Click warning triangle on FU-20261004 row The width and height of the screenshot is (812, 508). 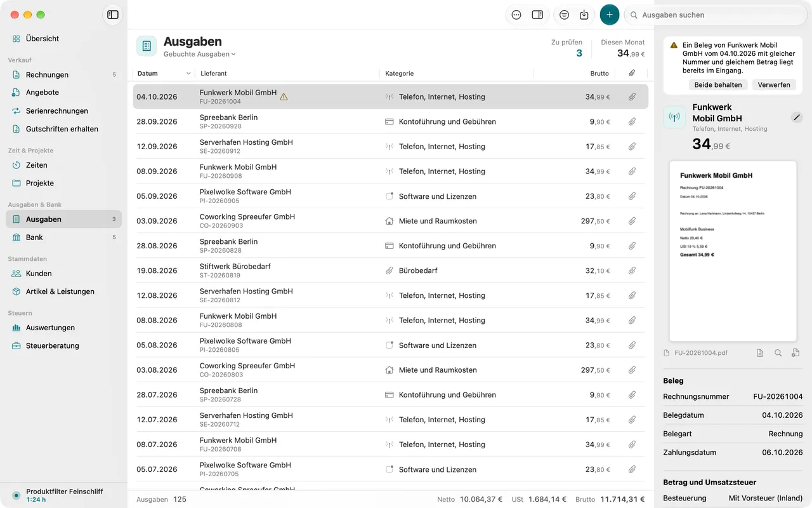(284, 97)
